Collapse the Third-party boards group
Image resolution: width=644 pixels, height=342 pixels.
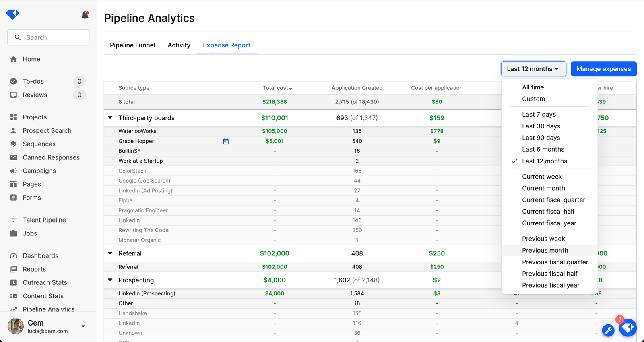110,118
